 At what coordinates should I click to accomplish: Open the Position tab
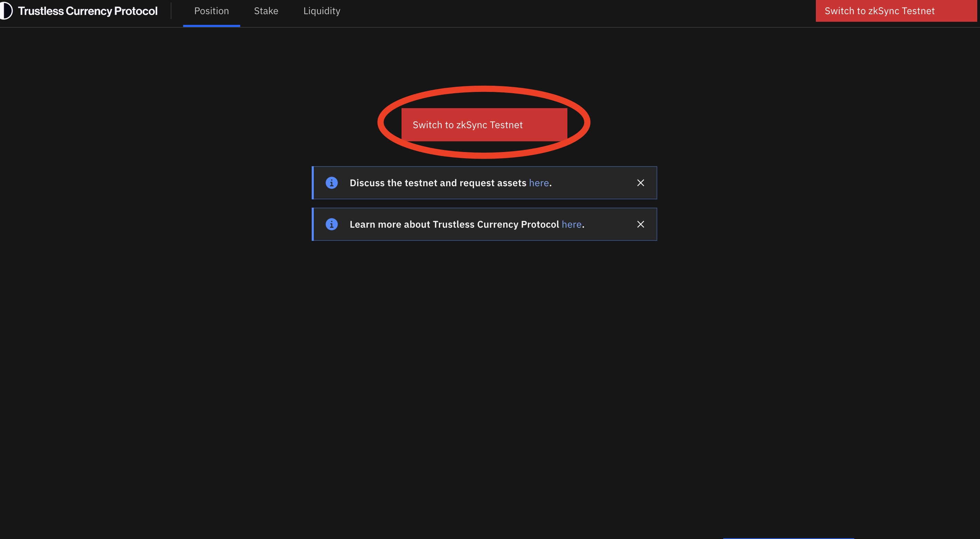coord(211,11)
